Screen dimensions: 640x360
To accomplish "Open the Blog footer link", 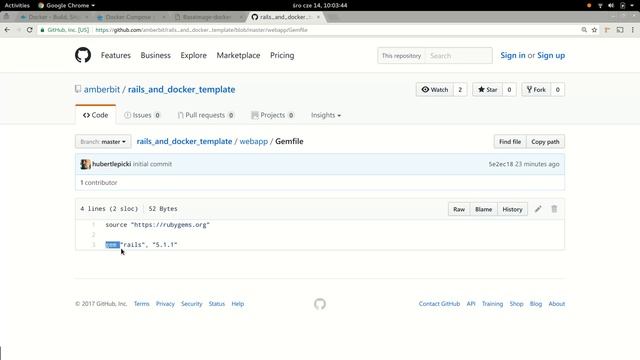I will [x=536, y=304].
